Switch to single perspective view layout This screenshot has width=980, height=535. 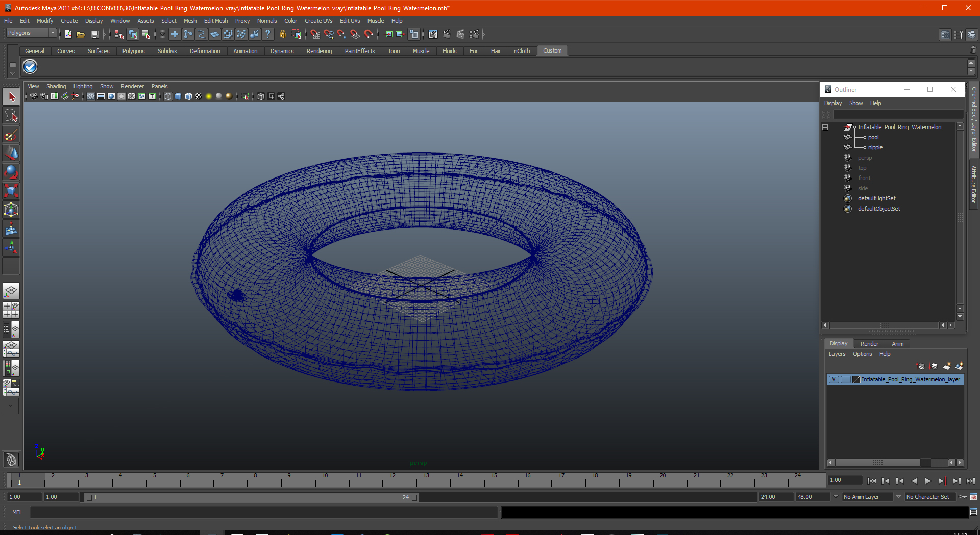pyautogui.click(x=11, y=291)
